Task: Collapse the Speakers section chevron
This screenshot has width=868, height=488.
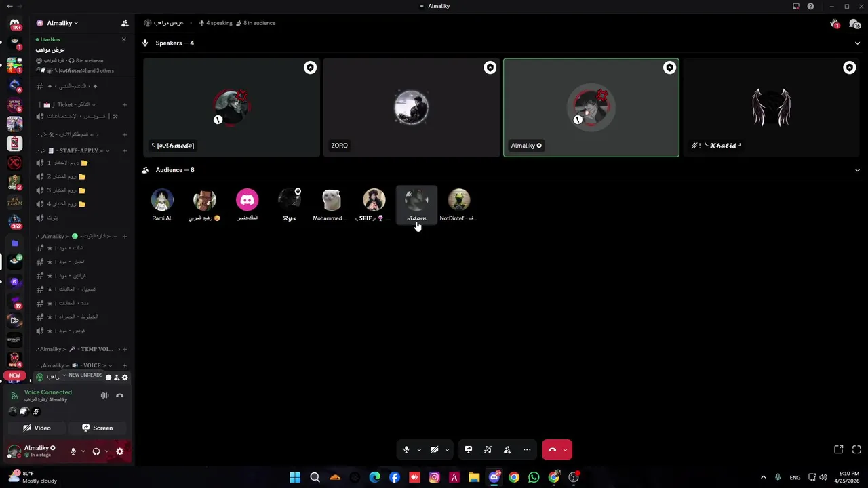Action: [x=857, y=43]
